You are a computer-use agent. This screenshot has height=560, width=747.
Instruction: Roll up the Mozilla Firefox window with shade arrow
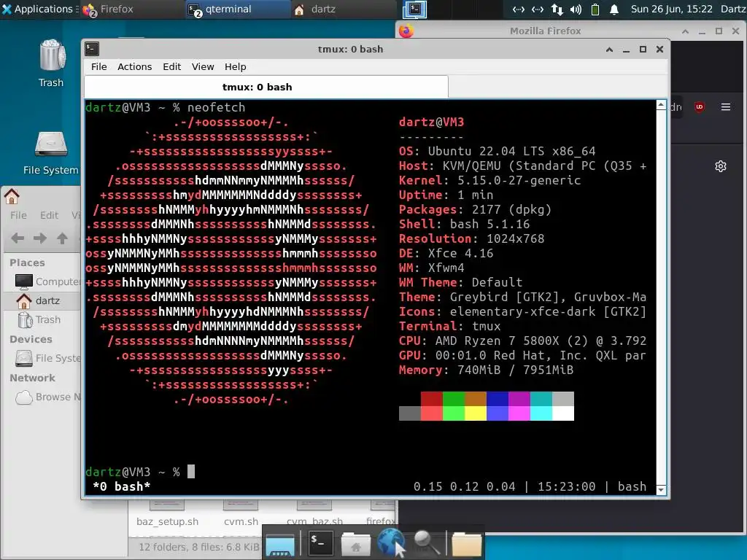pyautogui.click(x=685, y=31)
